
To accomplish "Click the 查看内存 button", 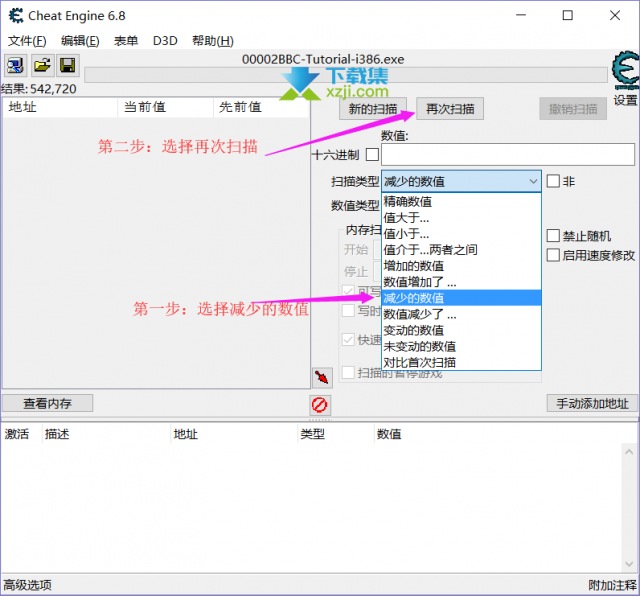I will coord(47,403).
